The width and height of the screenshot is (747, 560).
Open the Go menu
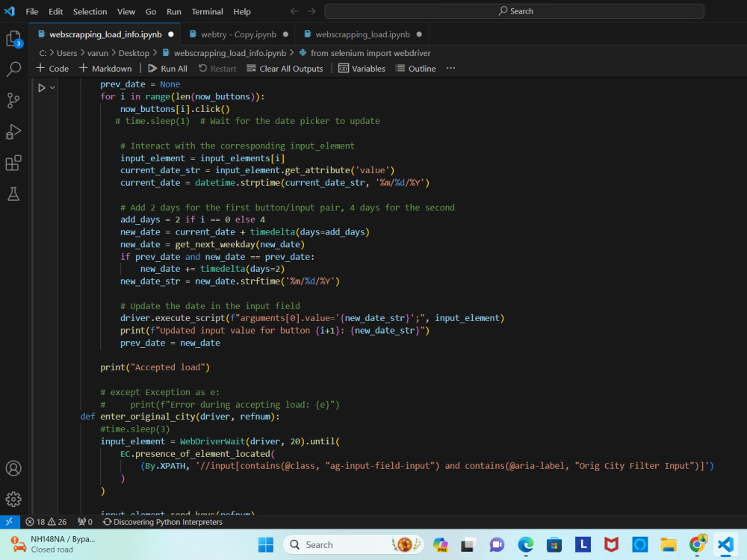tap(151, 11)
